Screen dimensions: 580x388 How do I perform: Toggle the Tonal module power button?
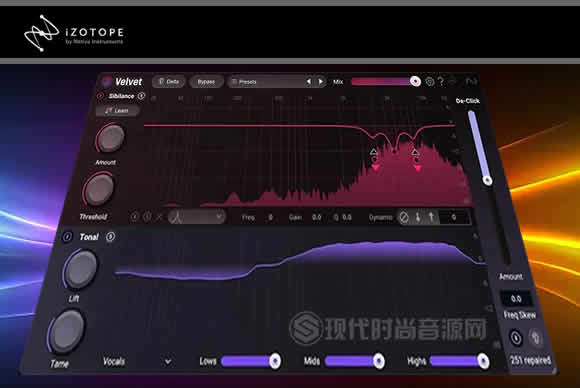[67, 237]
